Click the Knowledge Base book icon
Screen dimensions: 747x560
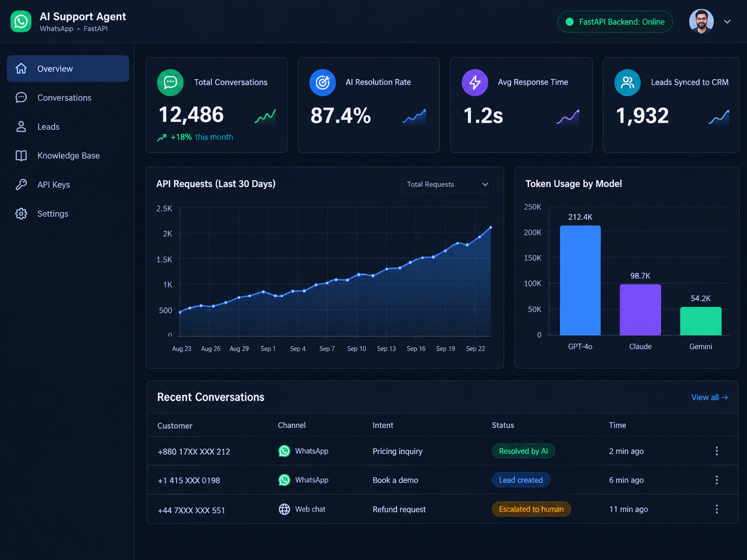coord(21,156)
